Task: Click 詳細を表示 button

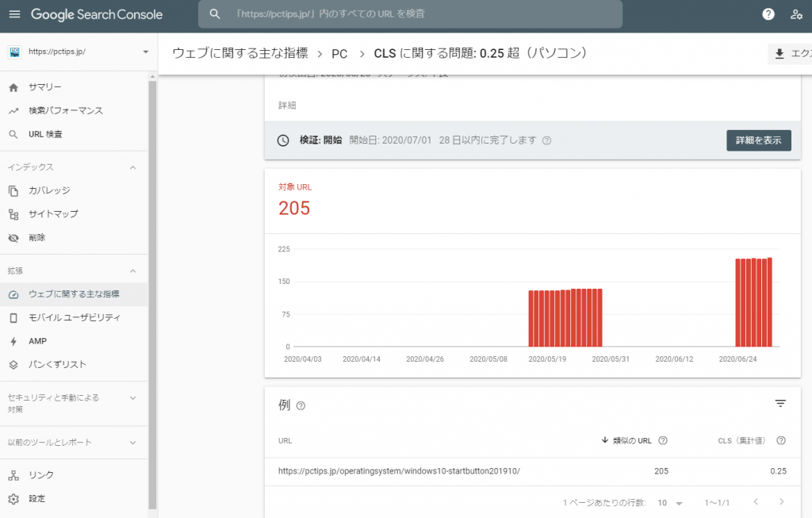Action: [759, 140]
